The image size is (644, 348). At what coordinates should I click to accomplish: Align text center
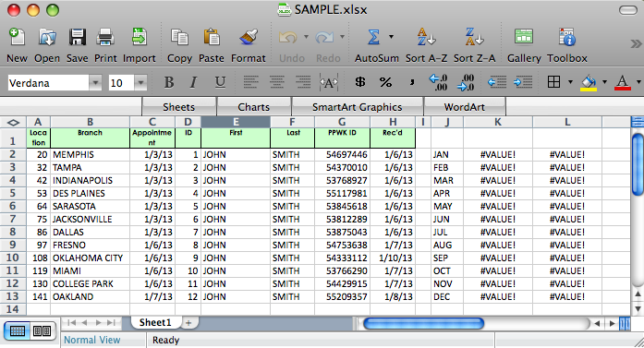(x=277, y=82)
